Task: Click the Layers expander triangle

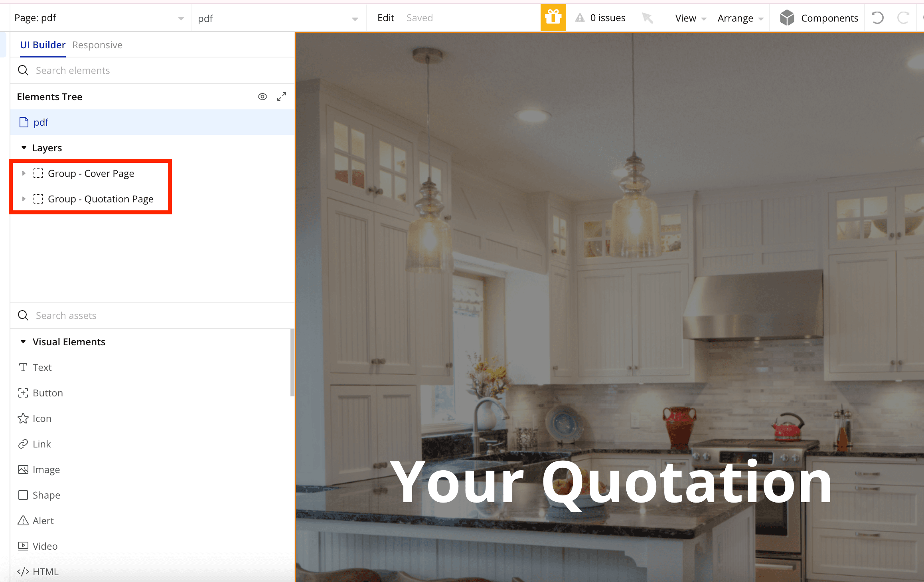Action: pyautogui.click(x=24, y=147)
